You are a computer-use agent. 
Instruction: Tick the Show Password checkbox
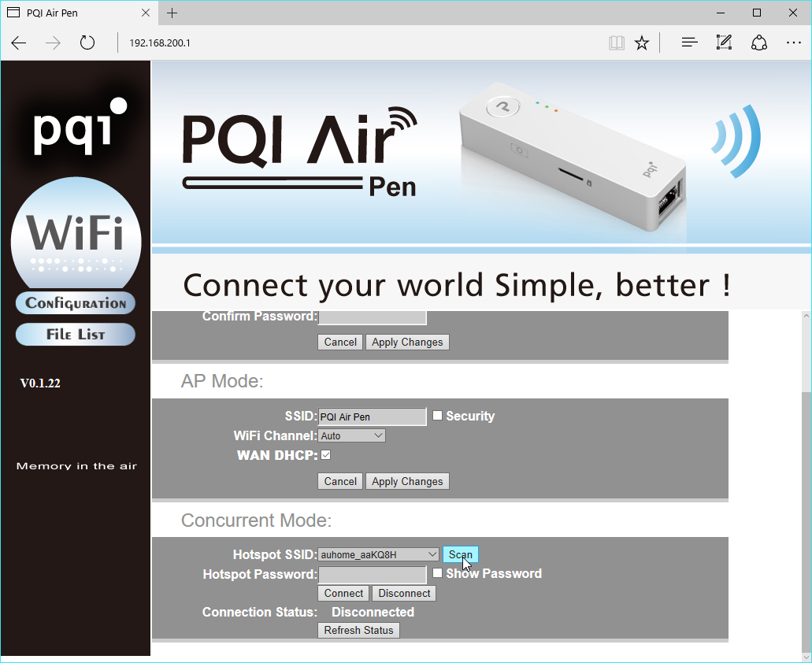click(438, 573)
